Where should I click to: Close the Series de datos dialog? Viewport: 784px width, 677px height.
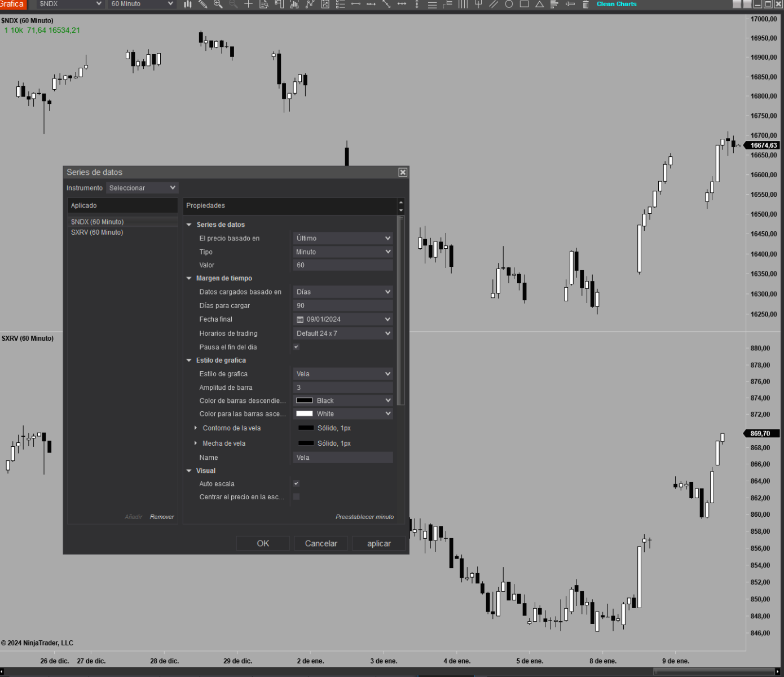pyautogui.click(x=403, y=172)
